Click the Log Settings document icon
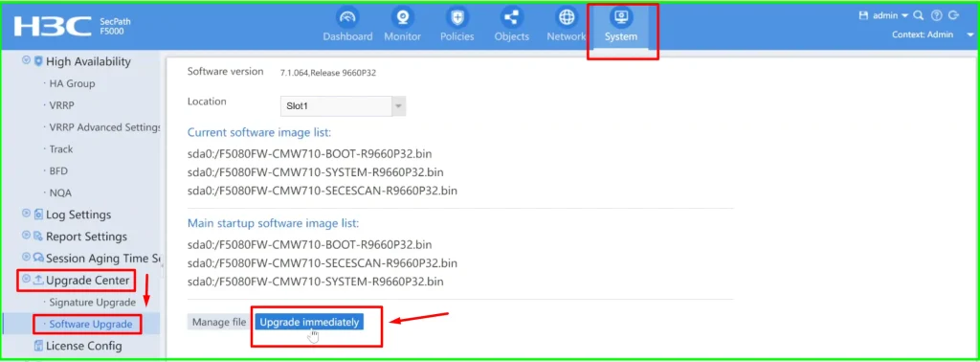Image resolution: width=980 pixels, height=362 pixels. click(38, 215)
